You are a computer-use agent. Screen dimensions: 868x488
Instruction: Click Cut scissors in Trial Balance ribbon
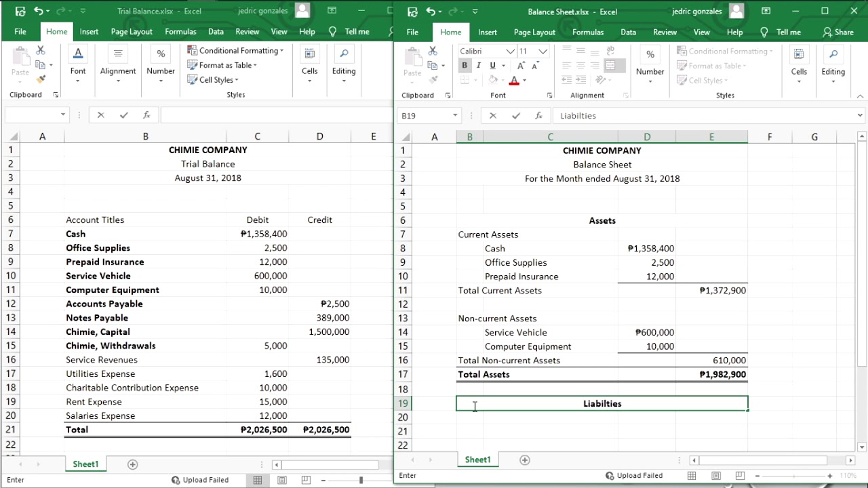pos(40,50)
